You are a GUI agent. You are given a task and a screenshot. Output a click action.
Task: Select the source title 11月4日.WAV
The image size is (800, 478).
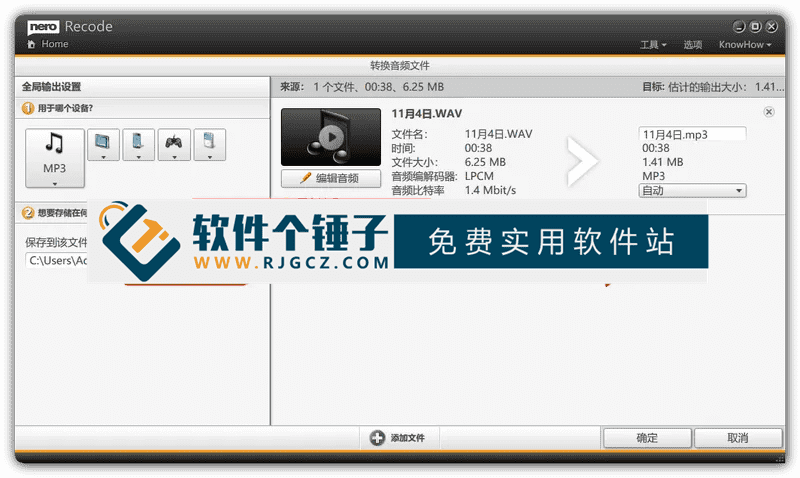(427, 113)
